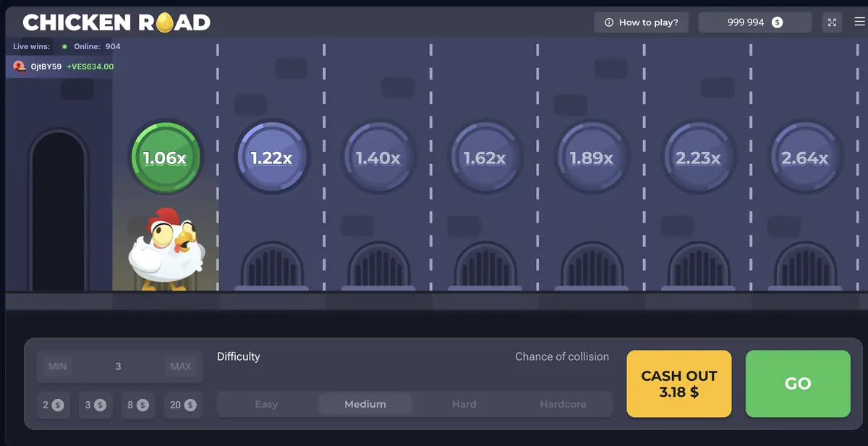868x446 pixels.
Task: Choose the 2 $ bet preset
Action: pyautogui.click(x=53, y=405)
